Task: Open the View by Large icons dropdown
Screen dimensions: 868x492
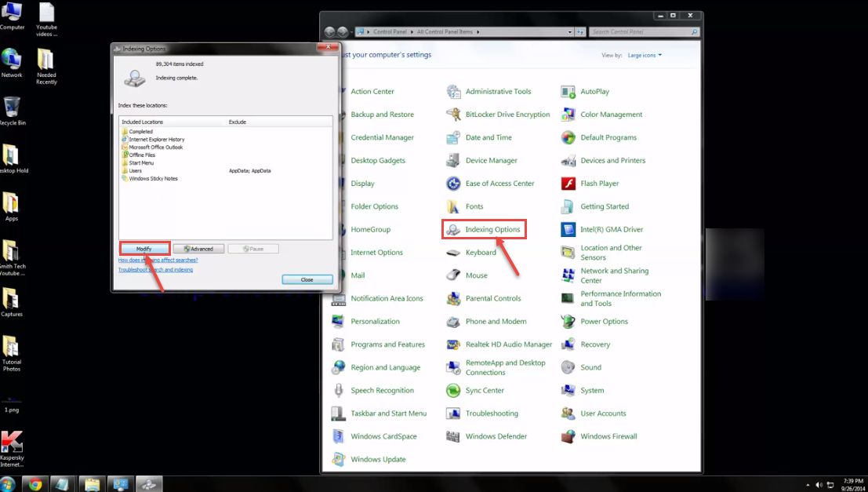Action: (x=645, y=56)
